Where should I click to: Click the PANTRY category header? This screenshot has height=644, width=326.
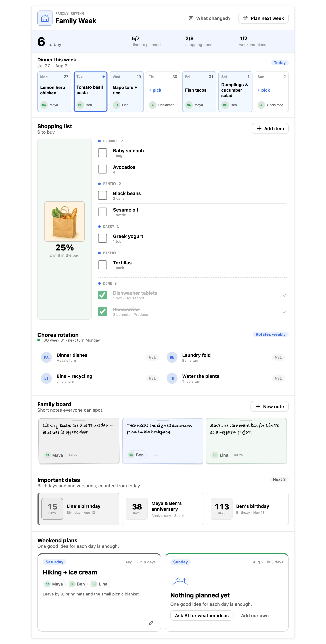110,184
